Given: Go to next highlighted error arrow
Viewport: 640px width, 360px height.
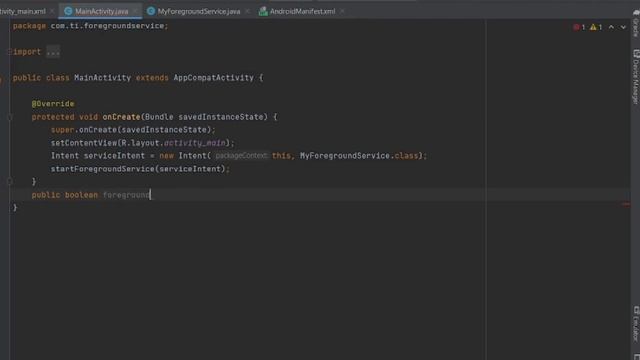Looking at the screenshot, I should coord(623,27).
